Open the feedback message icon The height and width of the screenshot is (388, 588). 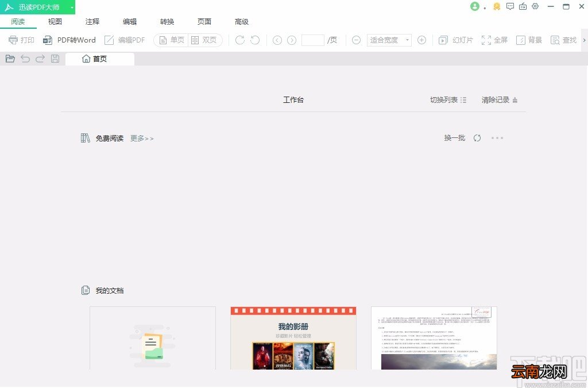[x=510, y=6]
